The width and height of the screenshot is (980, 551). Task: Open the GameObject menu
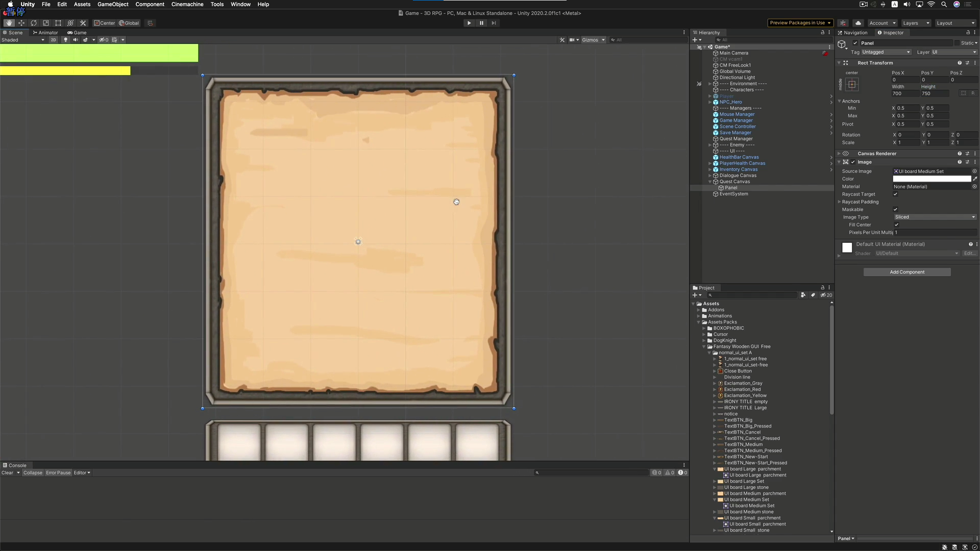coord(113,4)
